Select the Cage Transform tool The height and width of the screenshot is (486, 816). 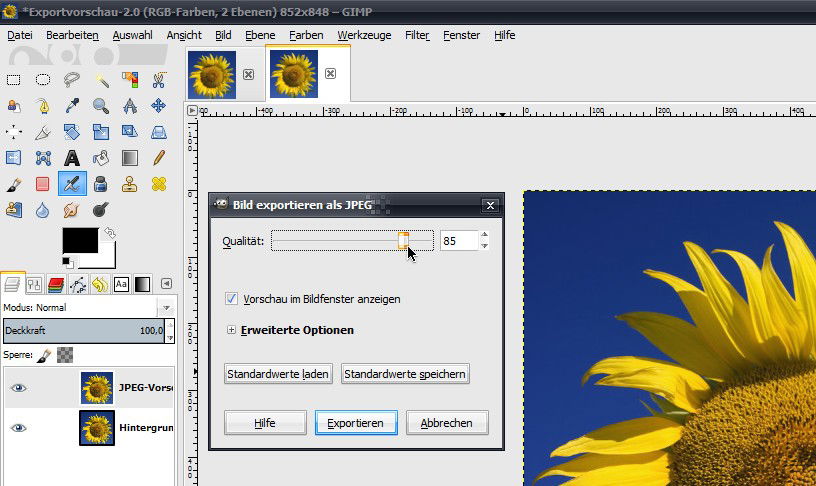coord(43,158)
